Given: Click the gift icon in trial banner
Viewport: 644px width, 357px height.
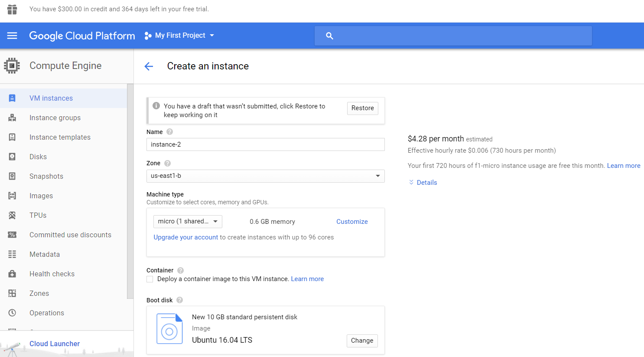Looking at the screenshot, I should 12,9.
